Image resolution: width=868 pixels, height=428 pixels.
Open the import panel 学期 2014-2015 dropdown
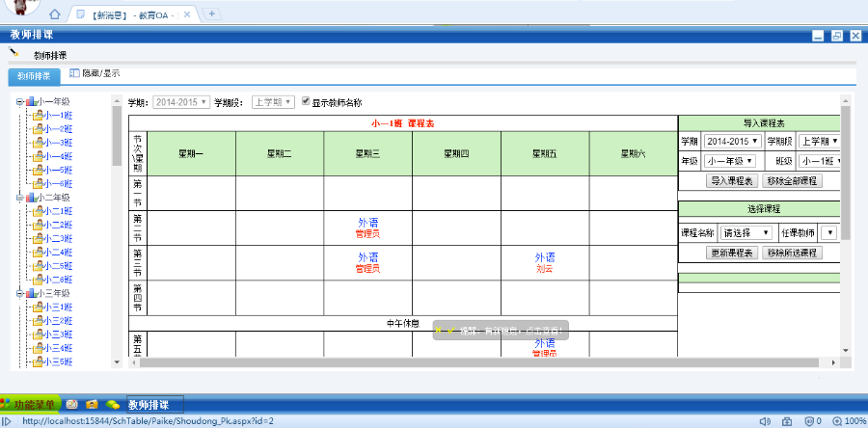point(734,141)
